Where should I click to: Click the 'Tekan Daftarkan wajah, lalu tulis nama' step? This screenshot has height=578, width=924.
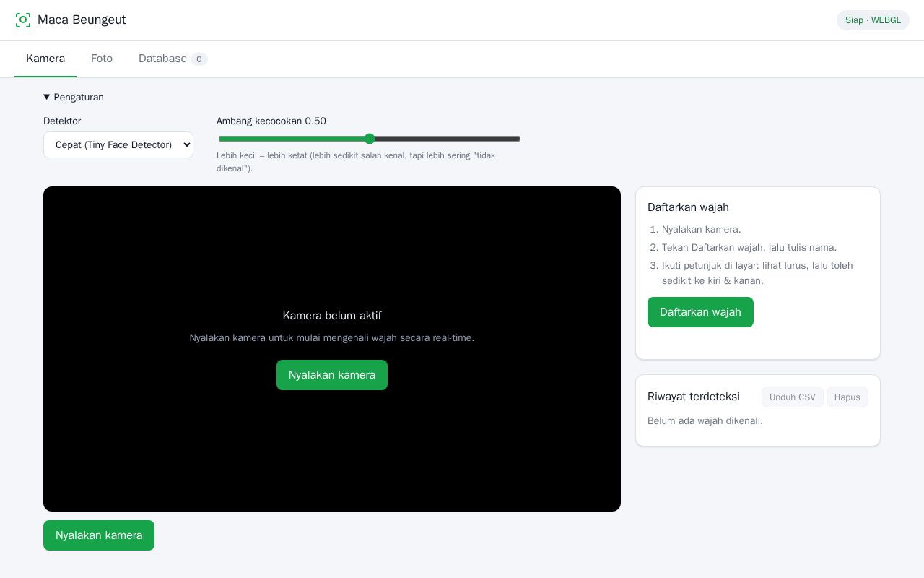click(749, 248)
